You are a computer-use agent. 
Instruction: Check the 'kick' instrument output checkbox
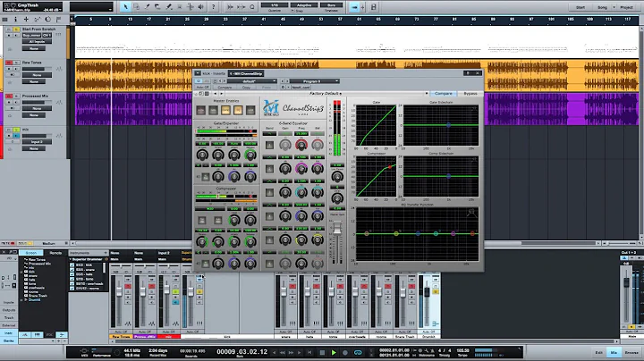tap(72, 265)
